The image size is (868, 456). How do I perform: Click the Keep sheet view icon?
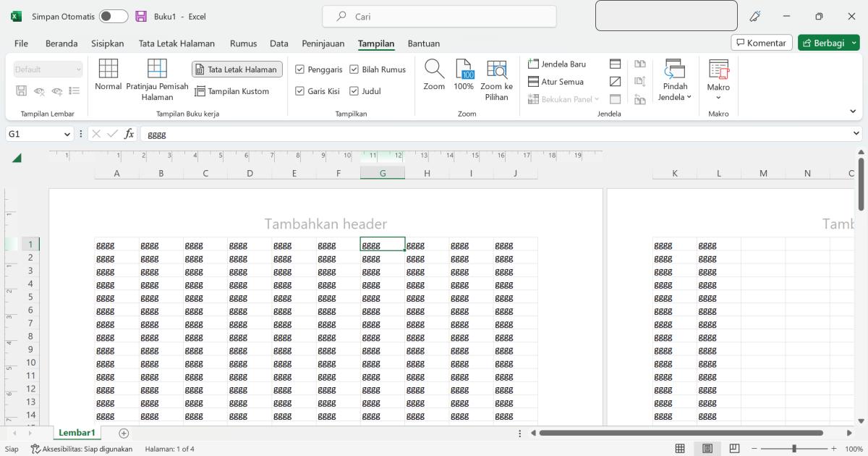point(22,91)
